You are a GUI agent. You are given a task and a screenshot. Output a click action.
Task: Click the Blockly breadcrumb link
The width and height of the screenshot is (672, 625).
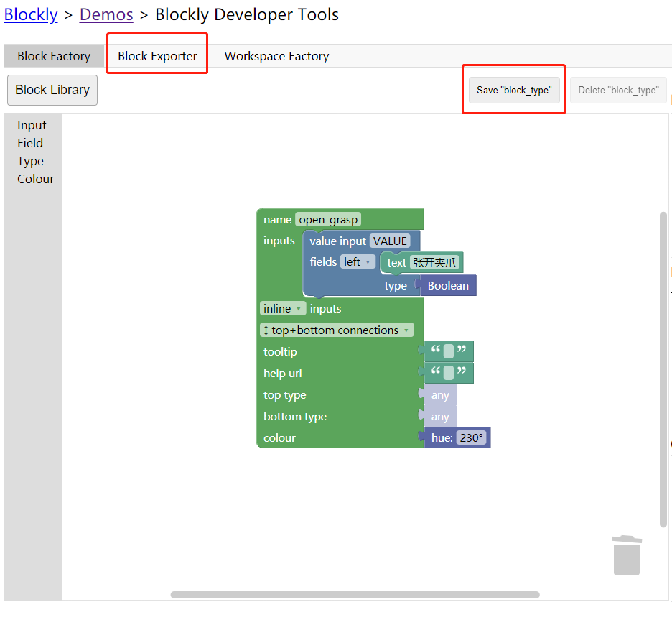click(31, 14)
